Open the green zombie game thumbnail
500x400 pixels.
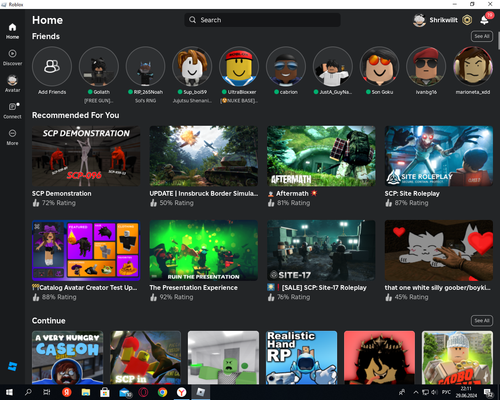tap(223, 357)
